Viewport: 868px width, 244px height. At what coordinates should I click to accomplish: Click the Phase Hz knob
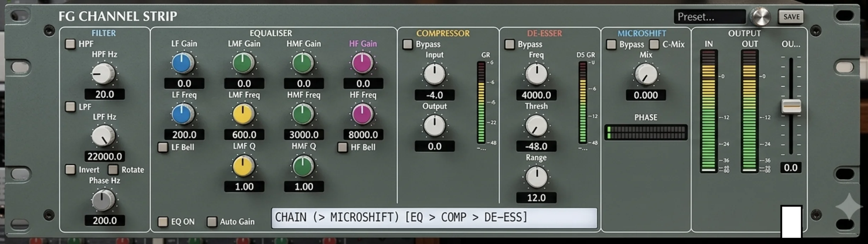(103, 200)
